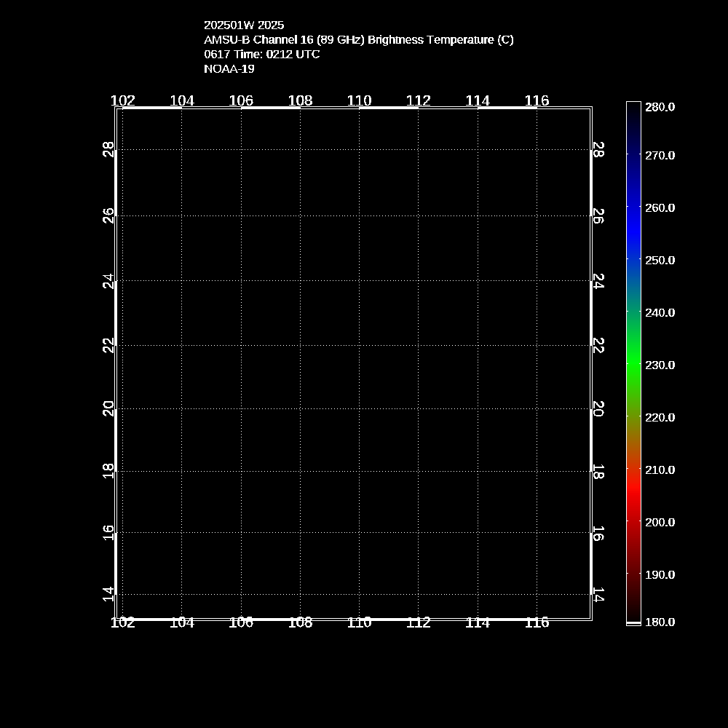Pick the bright green area of the colorbar
This screenshot has height=728, width=728.
tap(633, 364)
